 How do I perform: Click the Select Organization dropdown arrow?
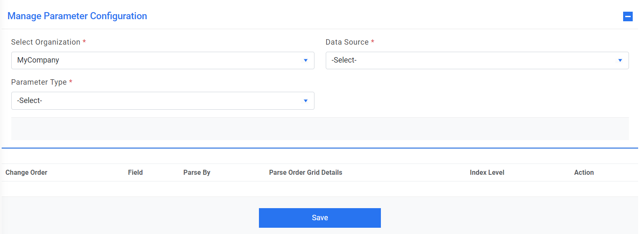306,60
